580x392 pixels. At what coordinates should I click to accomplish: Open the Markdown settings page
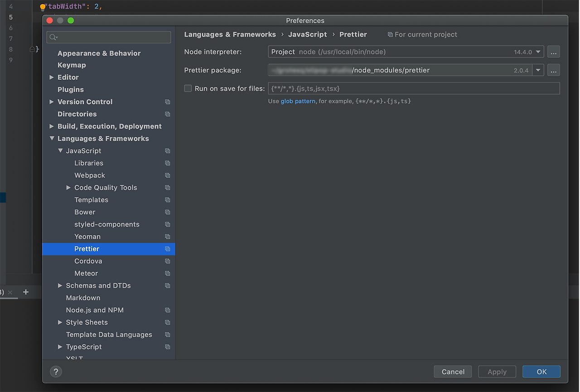(83, 298)
